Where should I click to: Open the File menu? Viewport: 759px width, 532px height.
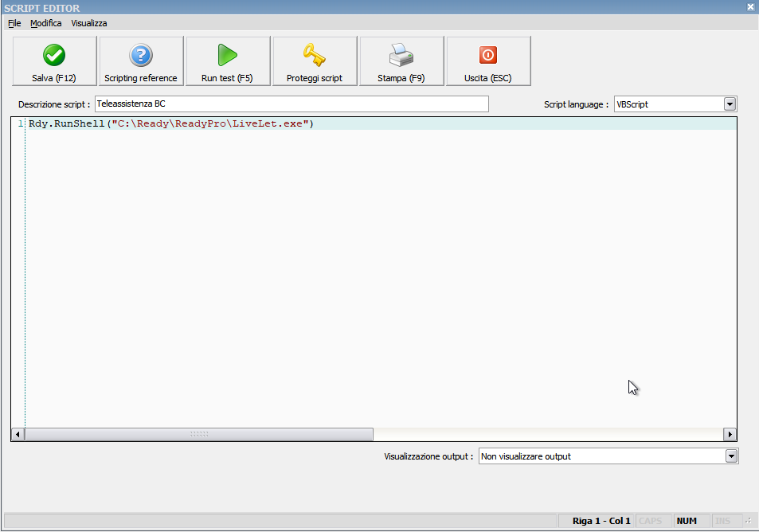[14, 23]
